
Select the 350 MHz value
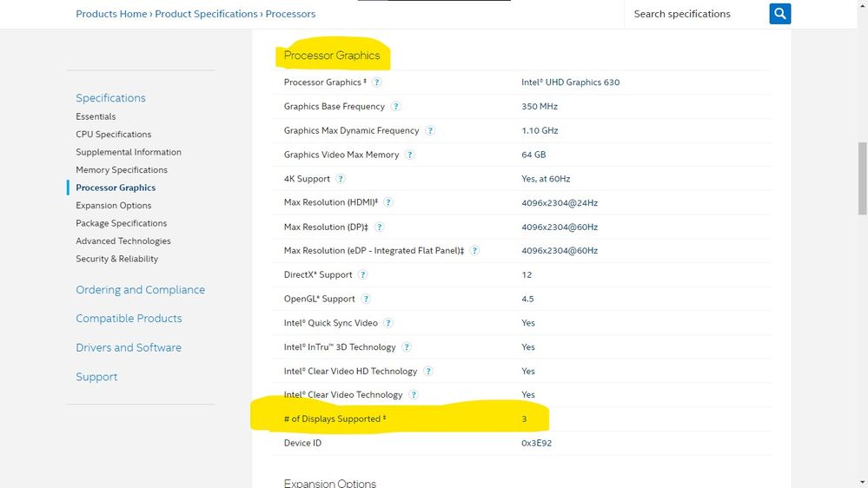click(x=540, y=106)
